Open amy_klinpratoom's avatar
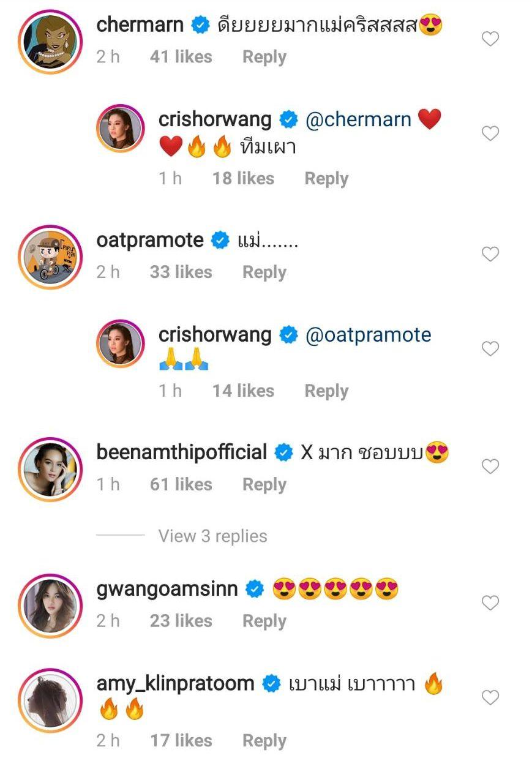532x769 pixels. pyautogui.click(x=51, y=700)
